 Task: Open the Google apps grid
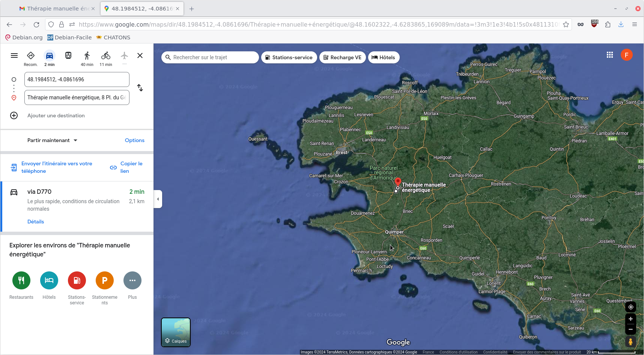pos(610,55)
